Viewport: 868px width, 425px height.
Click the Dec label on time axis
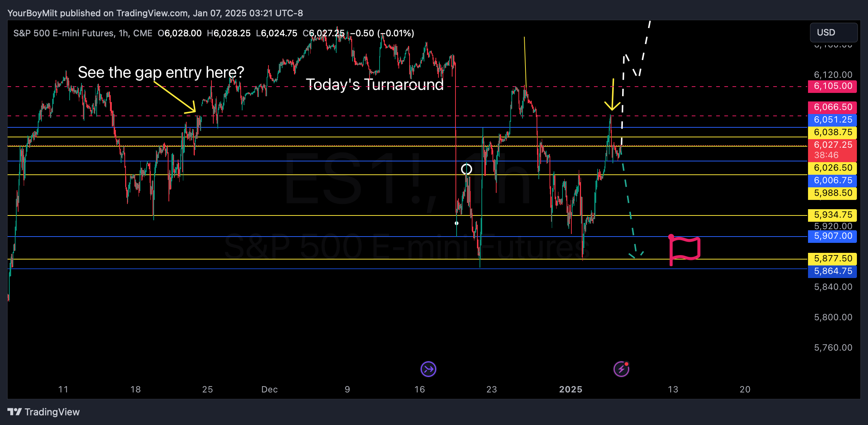[269, 389]
